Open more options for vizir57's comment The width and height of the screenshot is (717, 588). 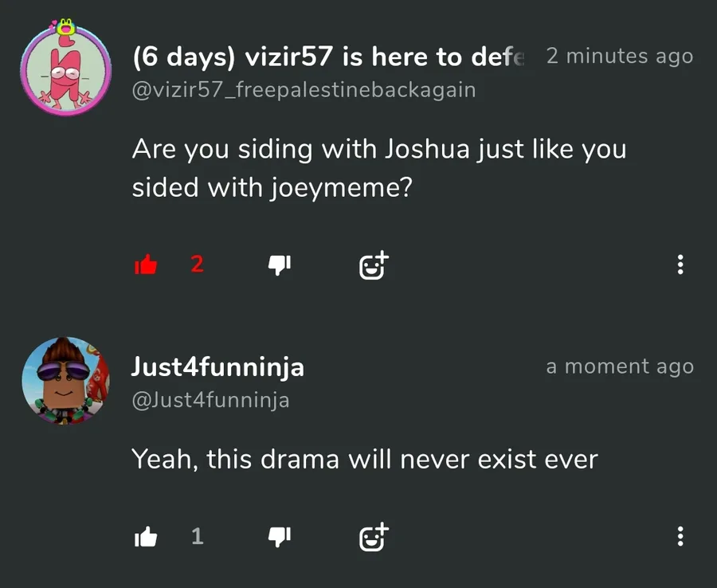[680, 265]
